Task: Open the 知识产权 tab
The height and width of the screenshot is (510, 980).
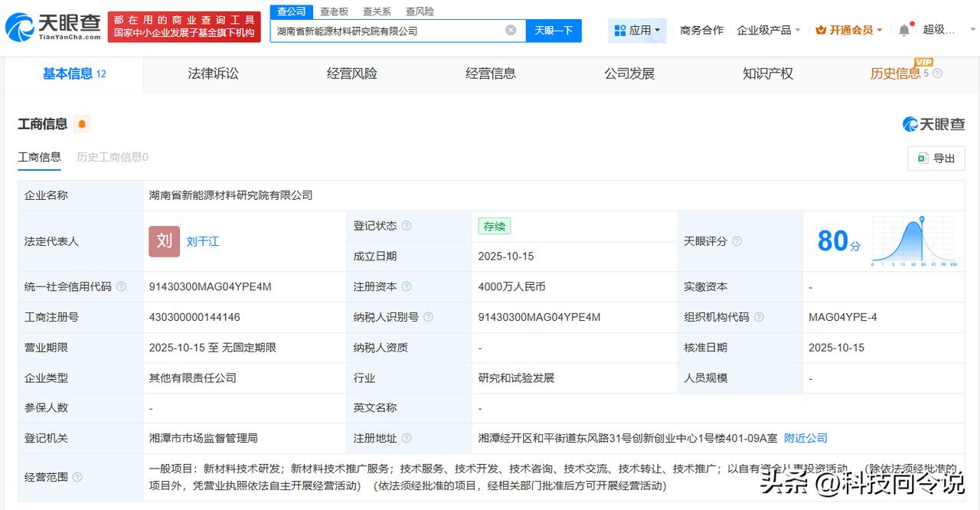Action: [767, 74]
